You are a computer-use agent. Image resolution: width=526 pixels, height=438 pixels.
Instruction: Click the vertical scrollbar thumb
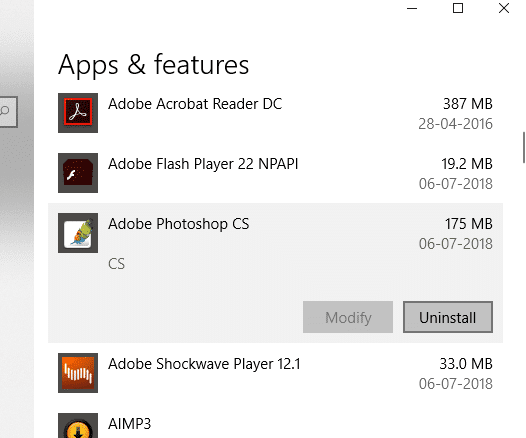[524, 147]
